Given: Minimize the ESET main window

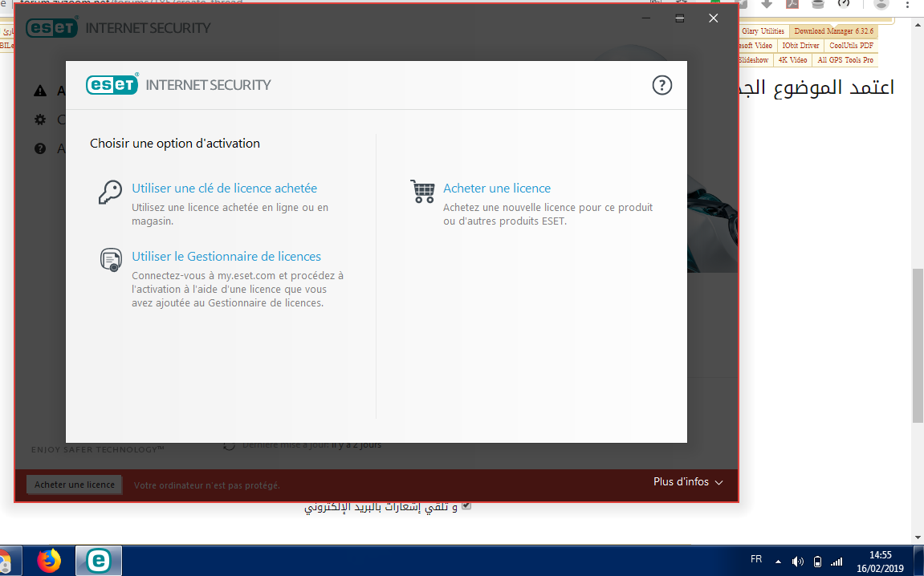Looking at the screenshot, I should click(646, 18).
